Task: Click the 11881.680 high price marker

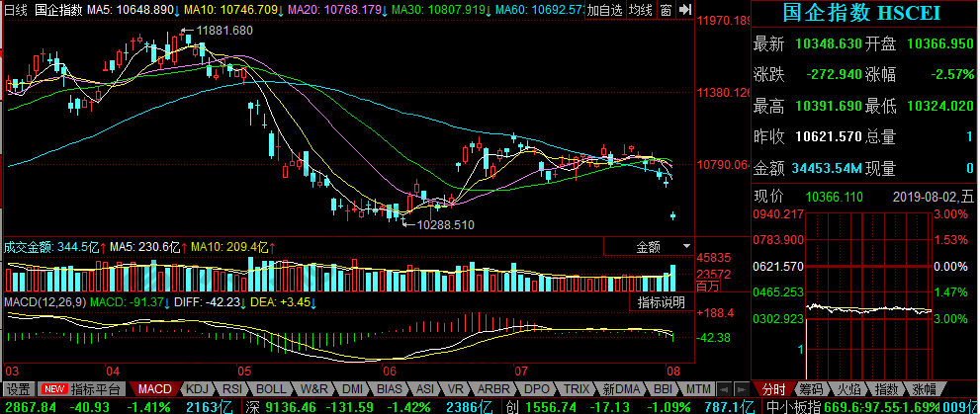Action: (223, 31)
